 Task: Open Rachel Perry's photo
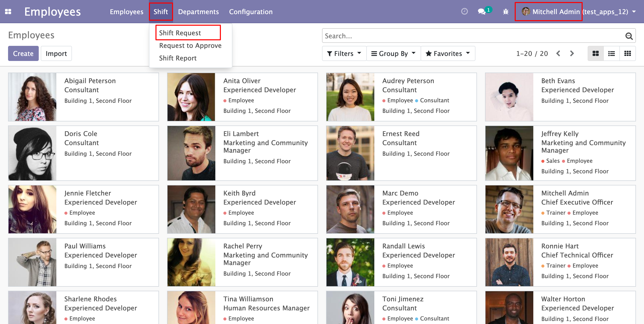(191, 262)
